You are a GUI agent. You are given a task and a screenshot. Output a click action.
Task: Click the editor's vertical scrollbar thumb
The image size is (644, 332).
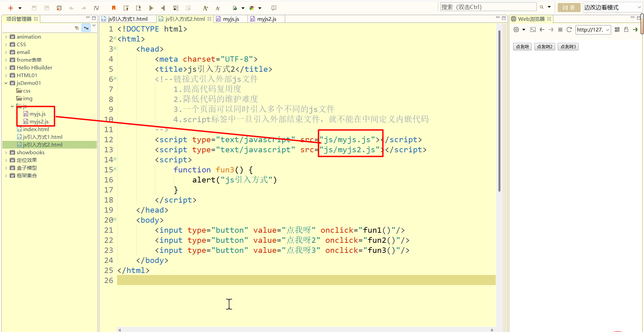[x=499, y=111]
